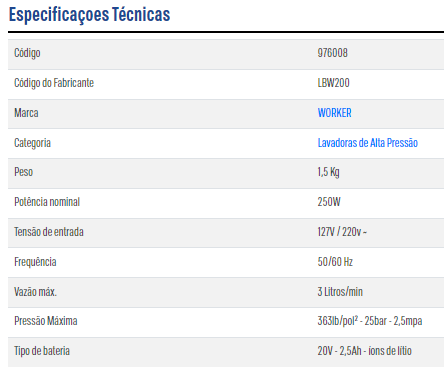Select the product code value 976008
The image size is (444, 377).
(x=332, y=53)
